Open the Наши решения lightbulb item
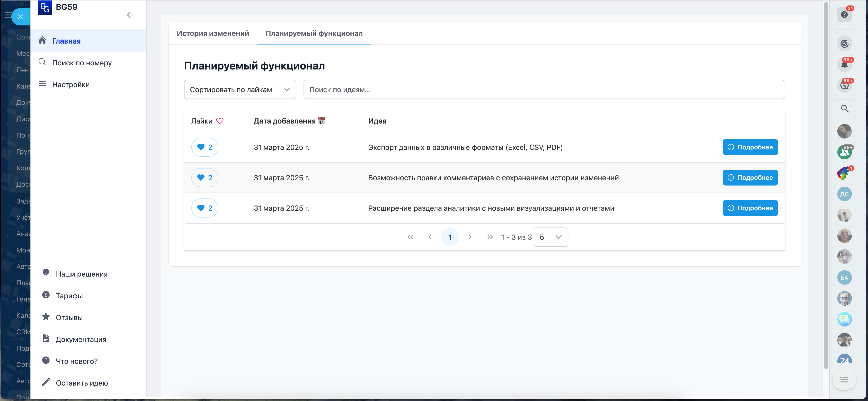This screenshot has width=868, height=401. point(82,274)
